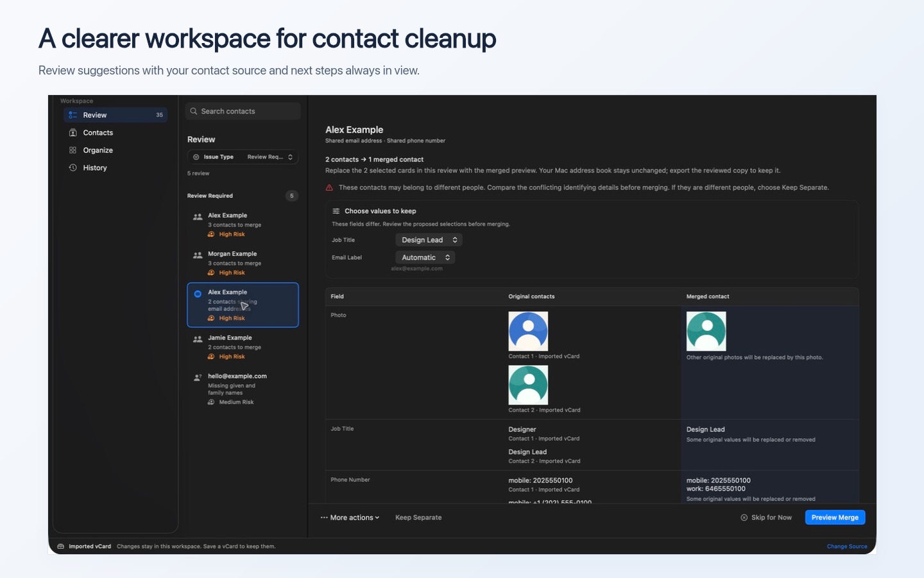This screenshot has height=578, width=924.
Task: Select the hello@example.com review item
Action: click(243, 389)
